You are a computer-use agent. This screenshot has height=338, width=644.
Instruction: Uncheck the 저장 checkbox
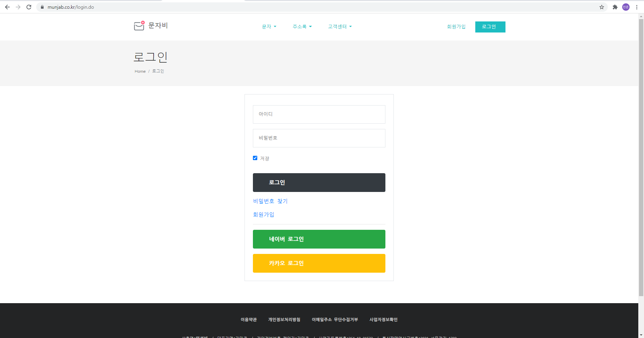[x=255, y=158]
